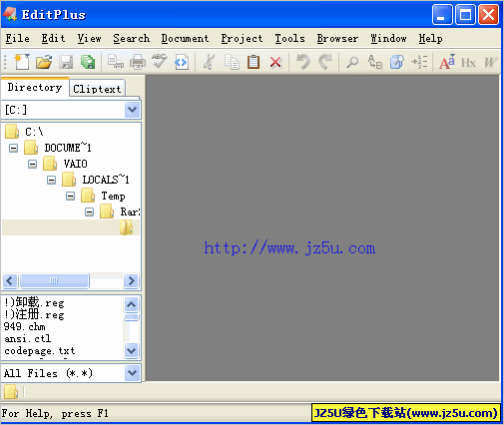
Task: Open the Project menu
Action: 242,39
